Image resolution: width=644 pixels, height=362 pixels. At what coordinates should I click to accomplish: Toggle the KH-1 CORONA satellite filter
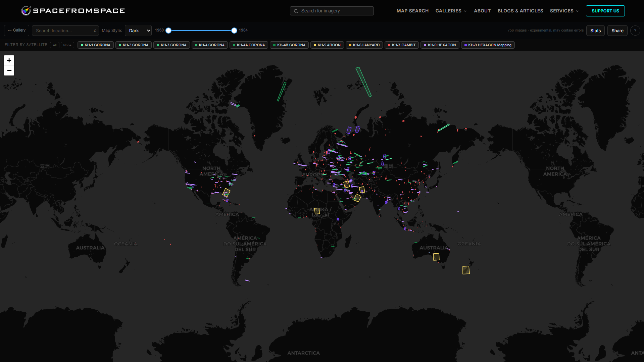pyautogui.click(x=95, y=45)
